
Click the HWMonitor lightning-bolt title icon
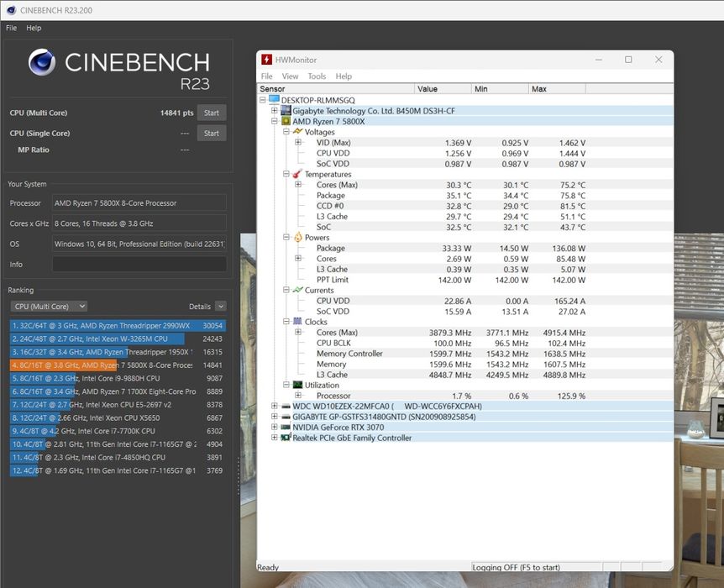266,60
